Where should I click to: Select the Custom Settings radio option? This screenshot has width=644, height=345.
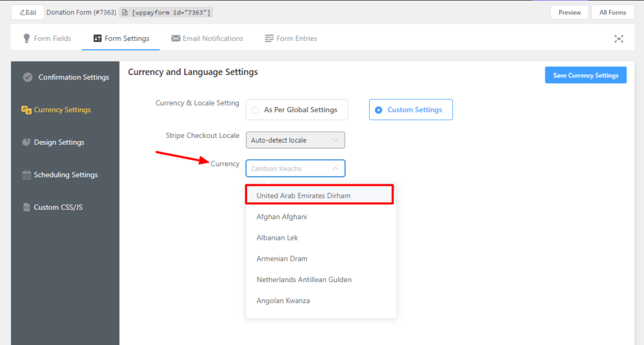coord(379,110)
